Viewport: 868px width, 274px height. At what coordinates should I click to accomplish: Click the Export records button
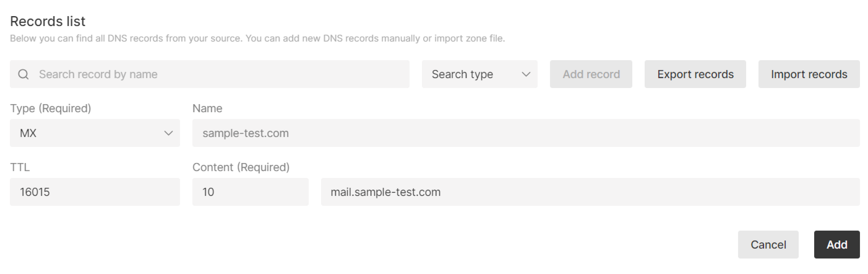[695, 74]
